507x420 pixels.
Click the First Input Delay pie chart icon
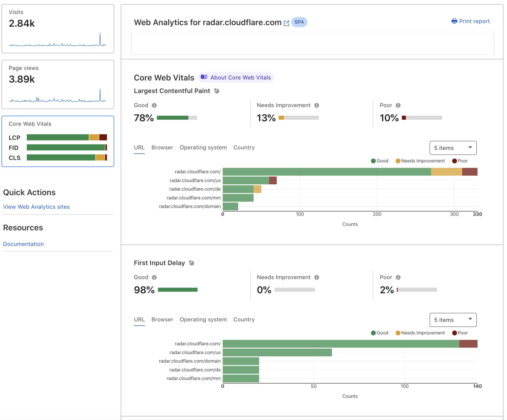(191, 263)
